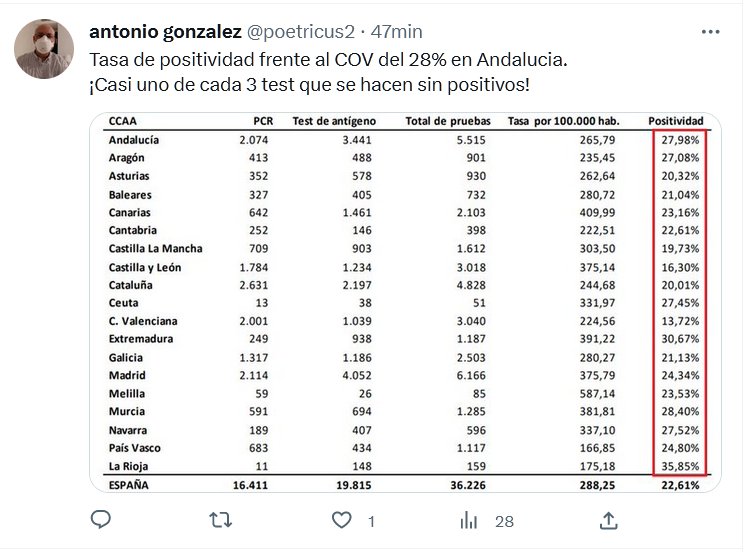Click the like count number 1
The image size is (744, 552).
(371, 521)
